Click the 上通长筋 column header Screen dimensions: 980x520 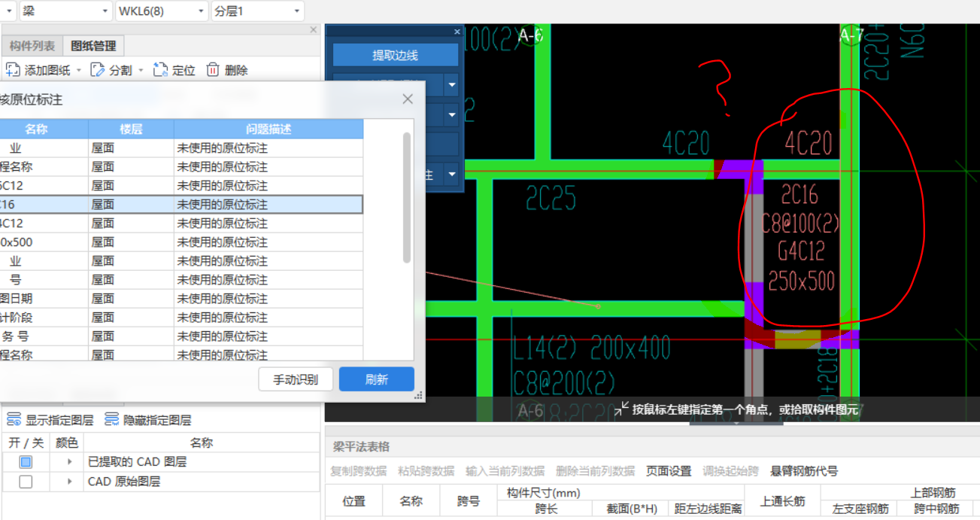click(782, 501)
